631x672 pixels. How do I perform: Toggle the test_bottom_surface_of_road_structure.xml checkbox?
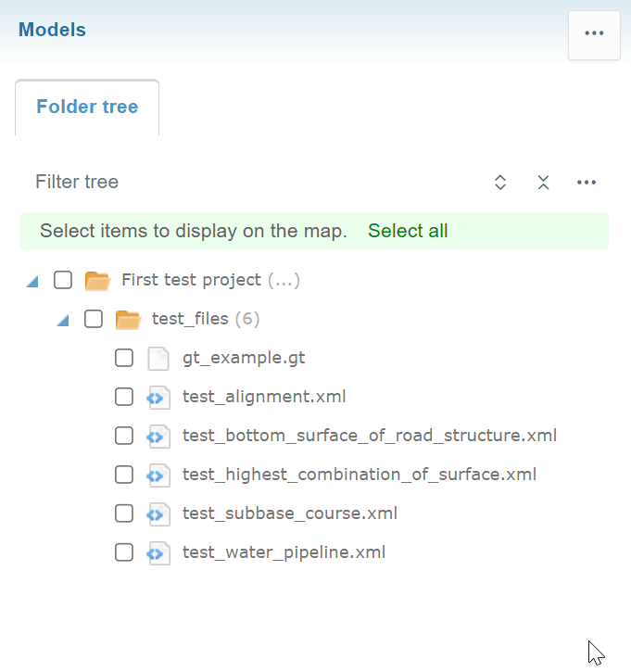click(x=124, y=436)
